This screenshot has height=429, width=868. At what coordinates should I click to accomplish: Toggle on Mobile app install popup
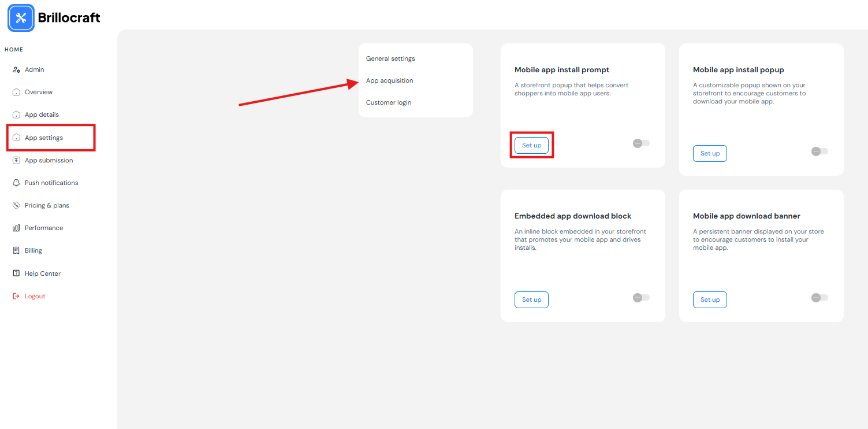click(x=819, y=151)
